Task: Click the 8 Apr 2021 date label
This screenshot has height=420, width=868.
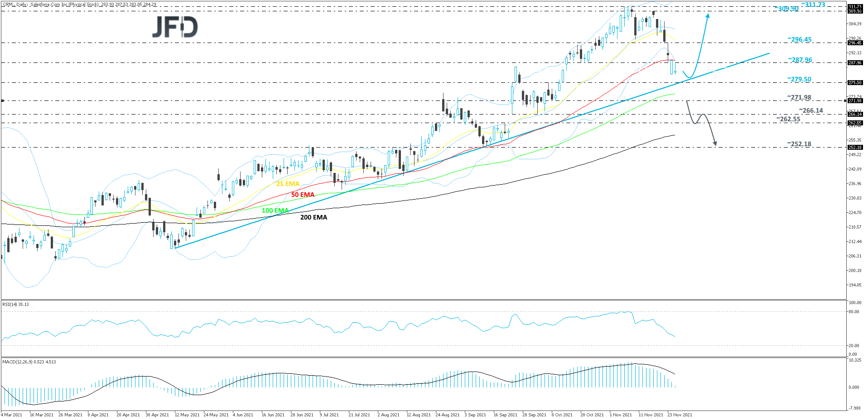Action: coord(98,415)
